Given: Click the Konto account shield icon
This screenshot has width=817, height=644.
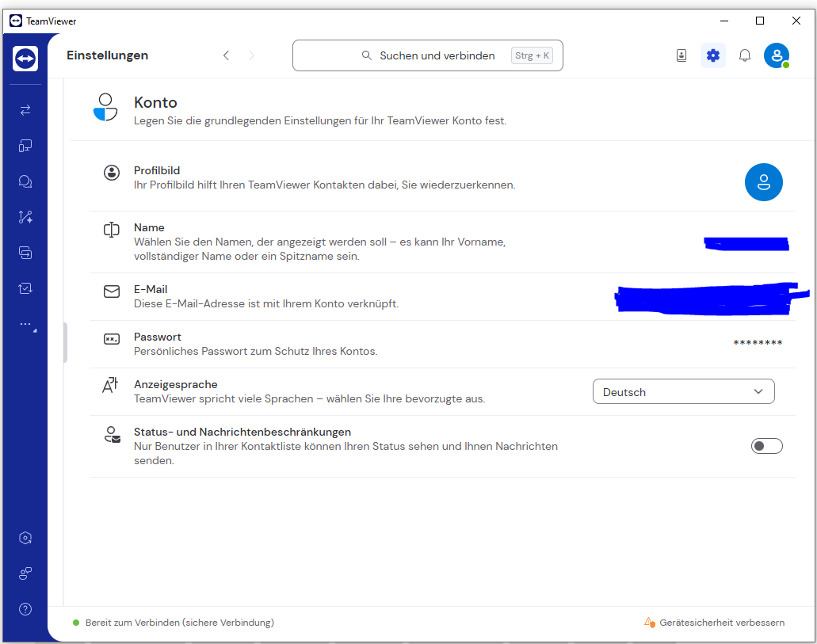Looking at the screenshot, I should tap(105, 108).
